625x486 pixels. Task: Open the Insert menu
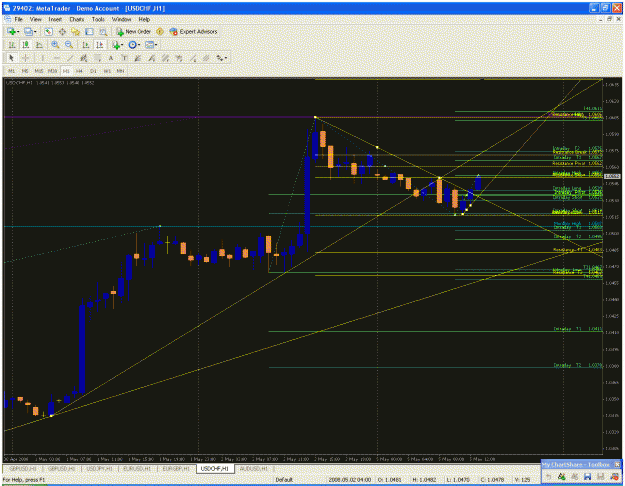[55, 19]
